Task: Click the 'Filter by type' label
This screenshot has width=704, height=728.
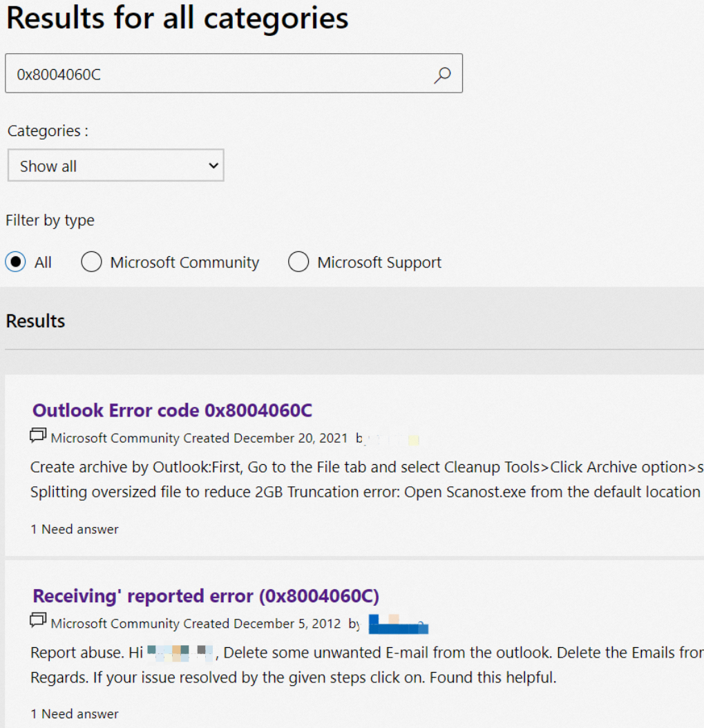Action: [50, 220]
